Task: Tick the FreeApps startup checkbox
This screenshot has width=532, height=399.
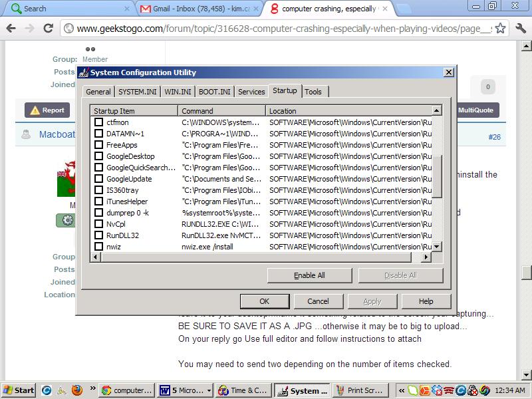Action: (98, 145)
